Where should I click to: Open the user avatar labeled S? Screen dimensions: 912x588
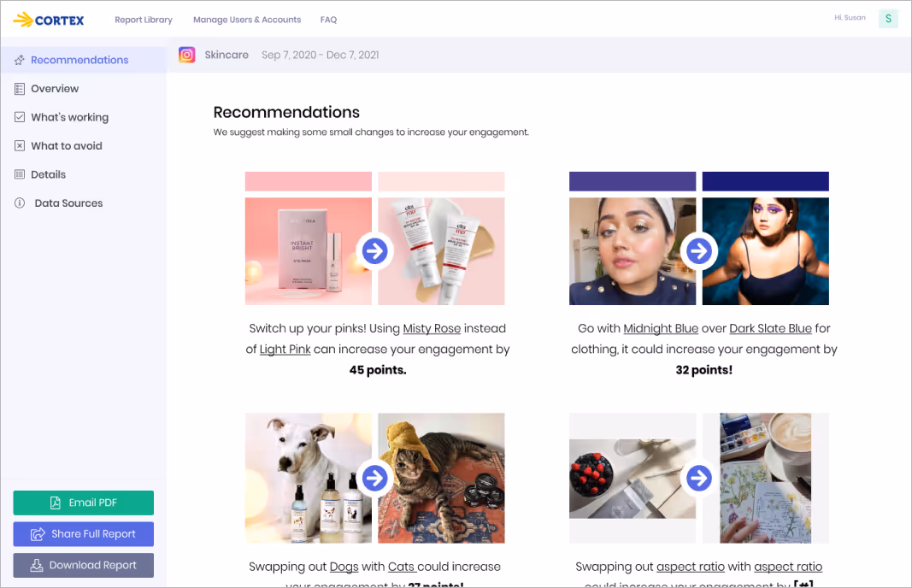(x=888, y=19)
